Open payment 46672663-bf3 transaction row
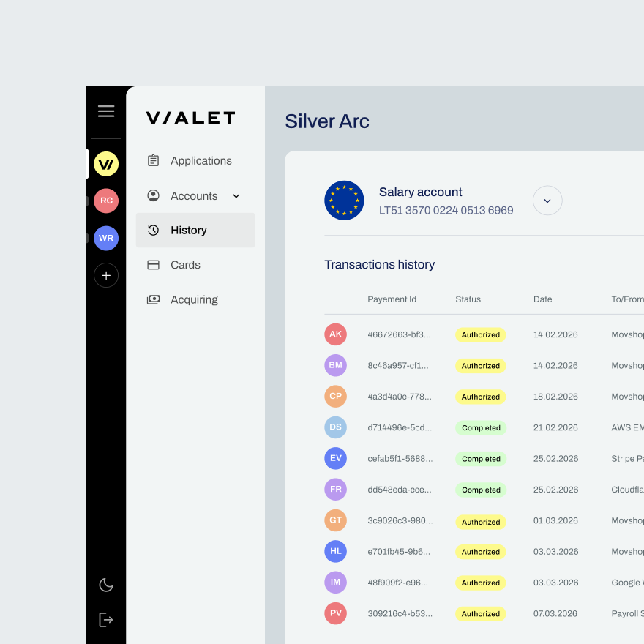The height and width of the screenshot is (644, 644). tap(399, 334)
